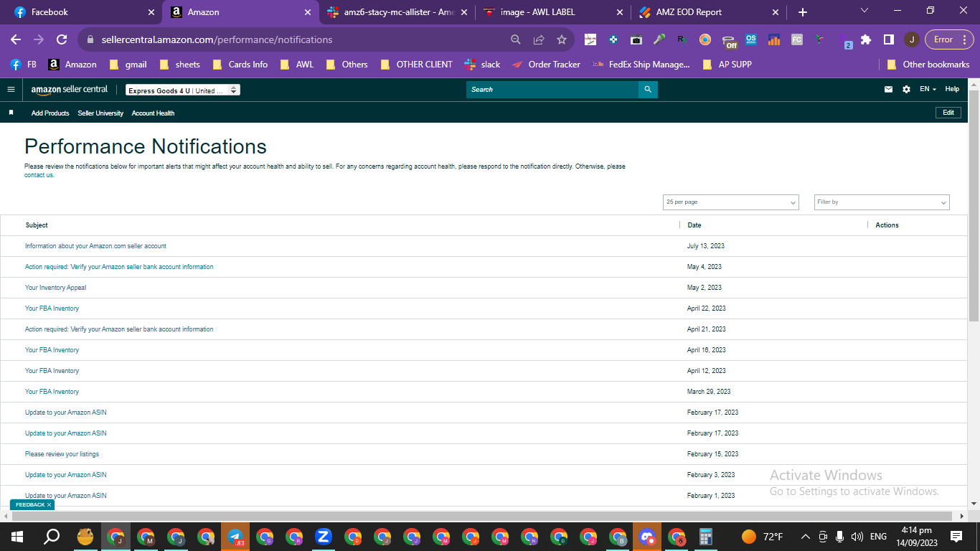The height and width of the screenshot is (551, 980).
Task: Click the horizontal scrollbar at page bottom
Action: coord(481,516)
